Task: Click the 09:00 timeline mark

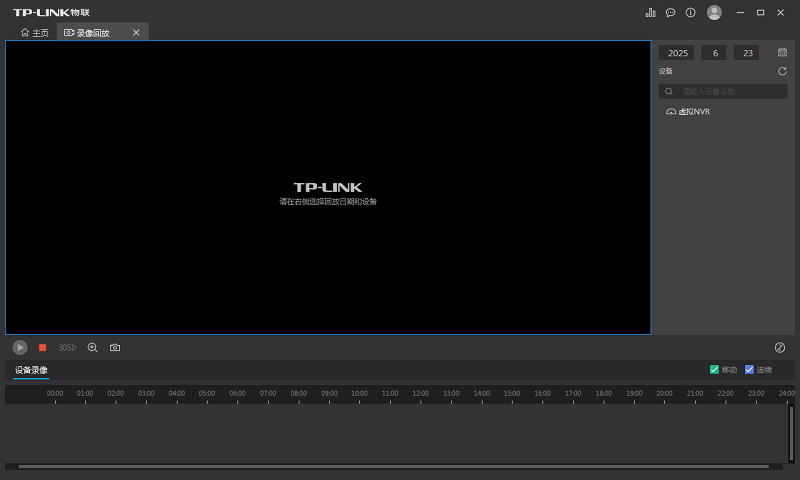Action: click(x=329, y=393)
